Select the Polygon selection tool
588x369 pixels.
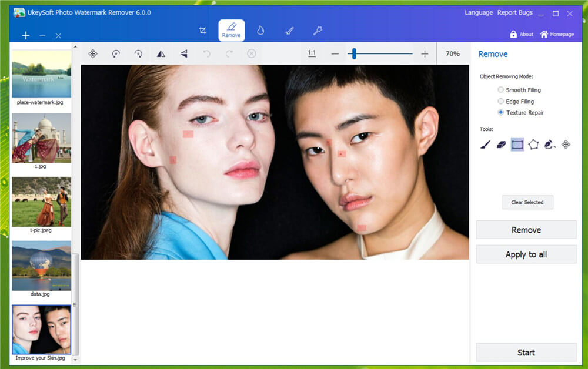coord(533,145)
